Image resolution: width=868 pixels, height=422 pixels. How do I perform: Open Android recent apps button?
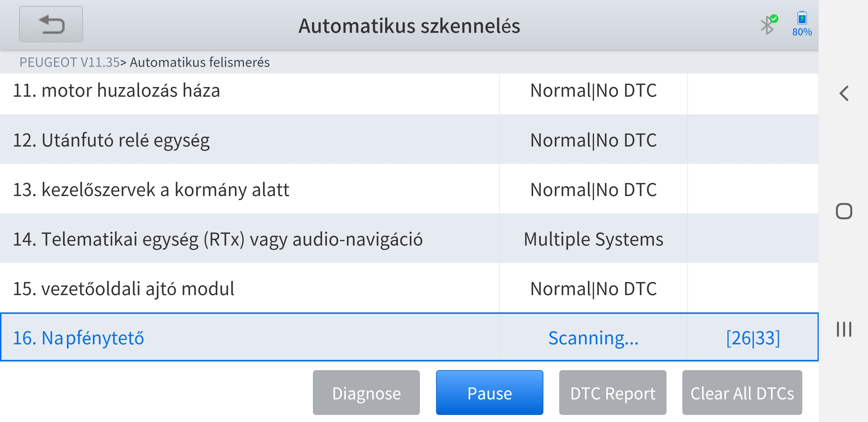844,329
